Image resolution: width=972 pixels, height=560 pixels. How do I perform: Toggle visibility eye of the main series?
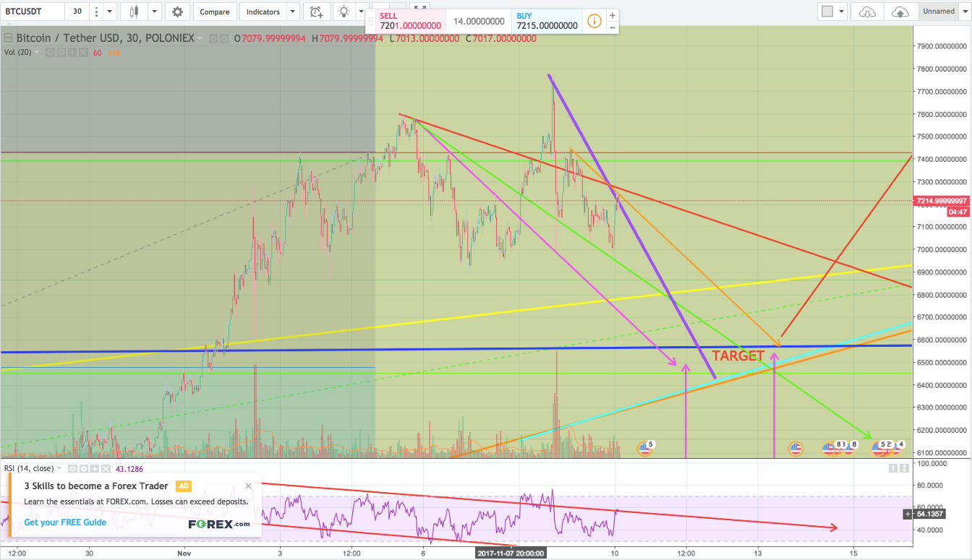coord(213,38)
